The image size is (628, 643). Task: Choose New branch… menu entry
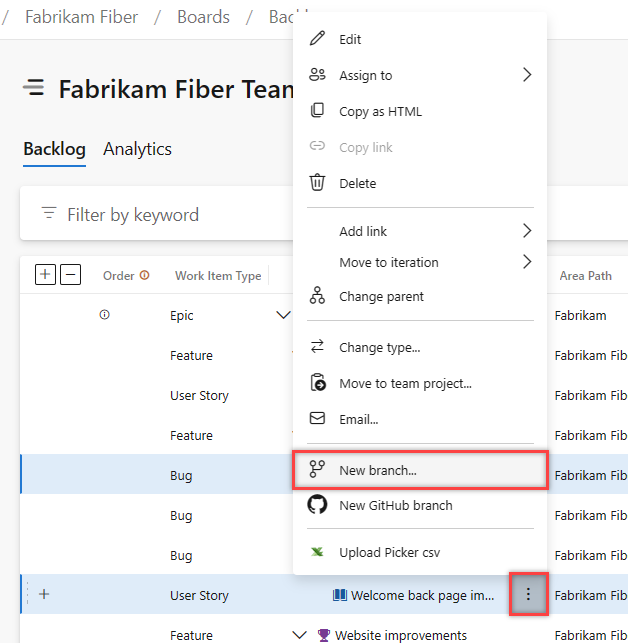click(420, 470)
